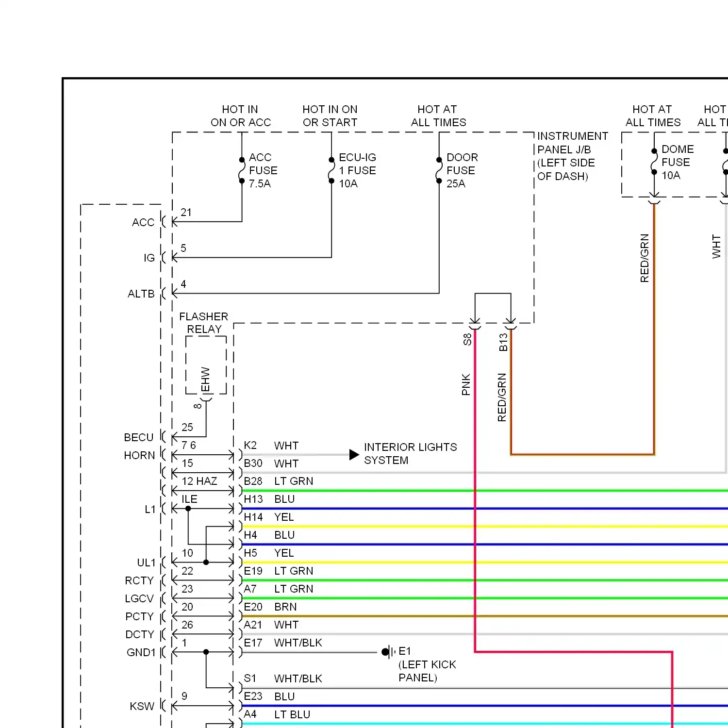Click the B30 WHT wire label
The height and width of the screenshot is (728, 728).
tap(271, 463)
